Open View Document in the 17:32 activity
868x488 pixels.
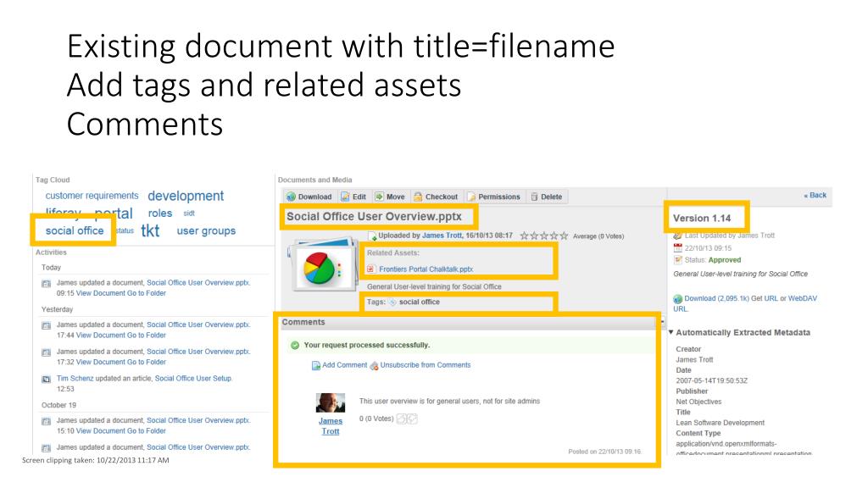(101, 362)
